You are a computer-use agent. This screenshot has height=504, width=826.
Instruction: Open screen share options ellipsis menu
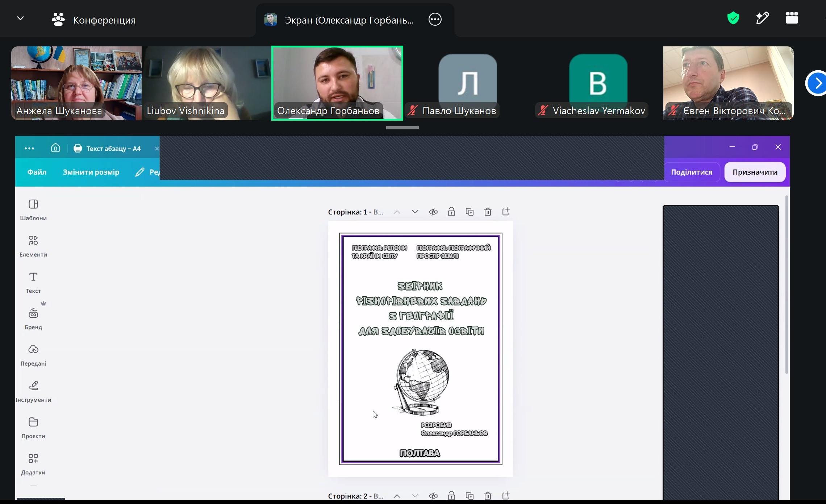point(435,19)
